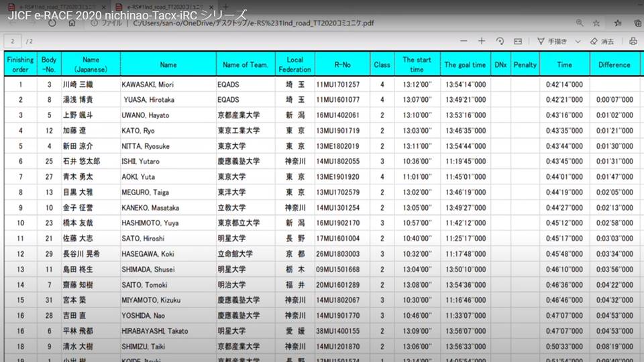
Task: Zoom in on the PDF with plus icon
Action: click(481, 41)
